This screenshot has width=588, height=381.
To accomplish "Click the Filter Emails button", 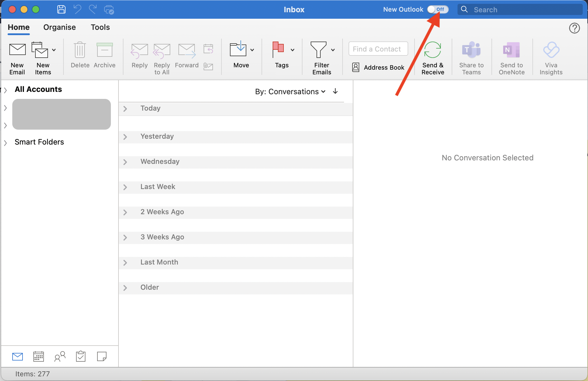I will click(321, 58).
